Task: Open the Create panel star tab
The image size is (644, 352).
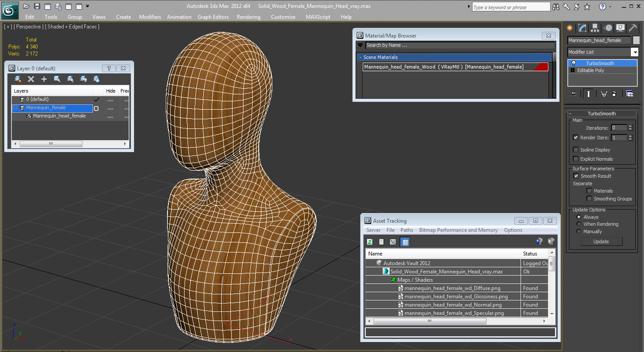Action: click(x=570, y=28)
